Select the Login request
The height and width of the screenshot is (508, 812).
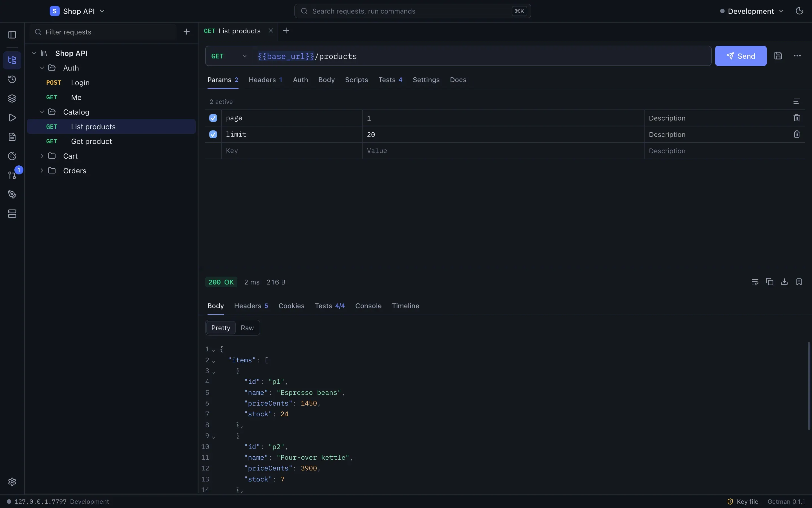[111, 83]
